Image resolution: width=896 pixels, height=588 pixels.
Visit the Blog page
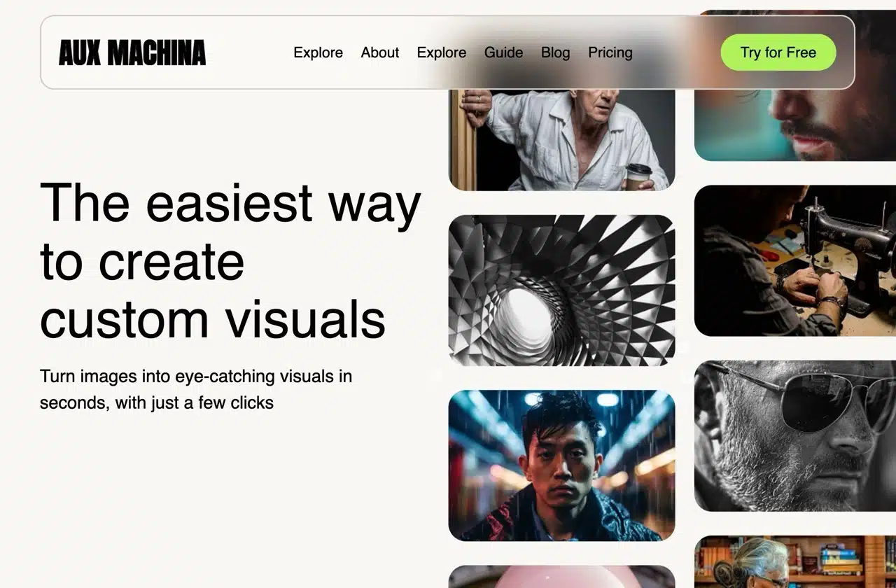(555, 52)
